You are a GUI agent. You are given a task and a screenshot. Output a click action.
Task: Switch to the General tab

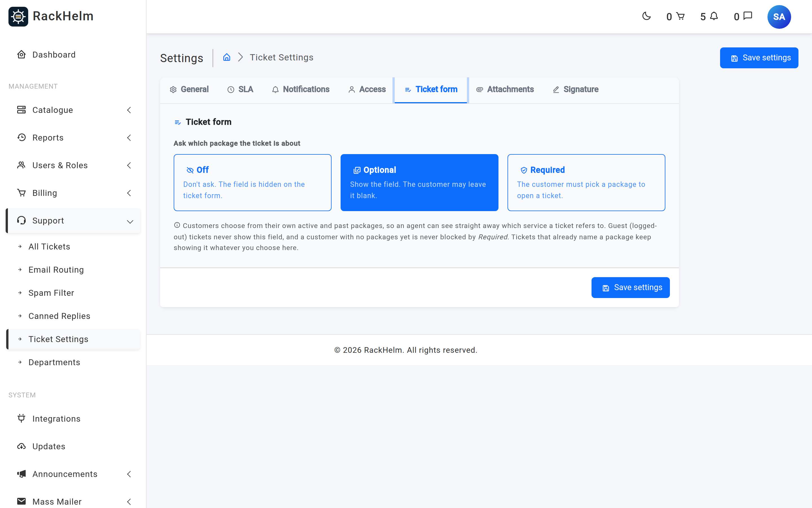click(189, 89)
